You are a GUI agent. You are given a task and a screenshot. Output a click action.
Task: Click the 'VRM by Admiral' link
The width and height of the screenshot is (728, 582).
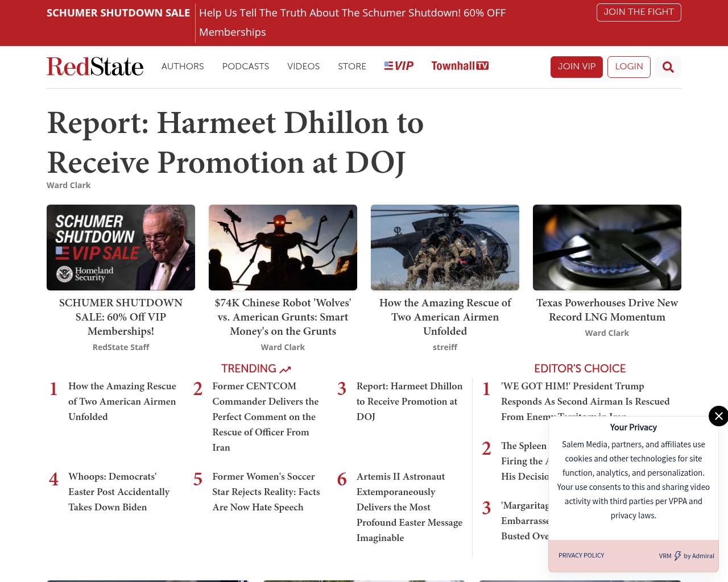click(686, 556)
